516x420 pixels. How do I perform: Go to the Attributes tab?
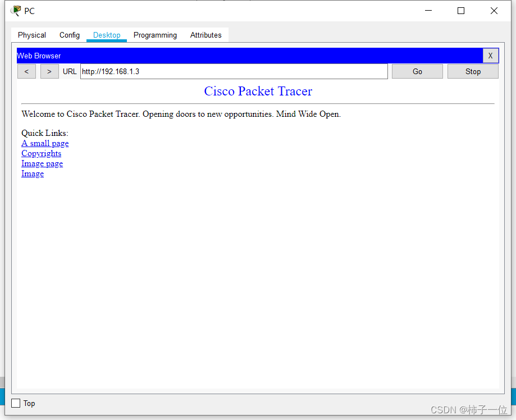pos(206,35)
